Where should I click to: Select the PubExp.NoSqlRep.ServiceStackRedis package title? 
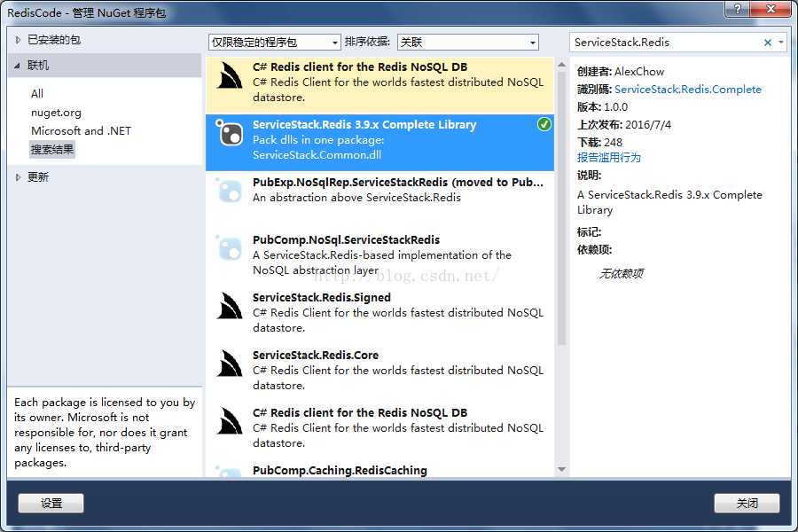tap(398, 183)
